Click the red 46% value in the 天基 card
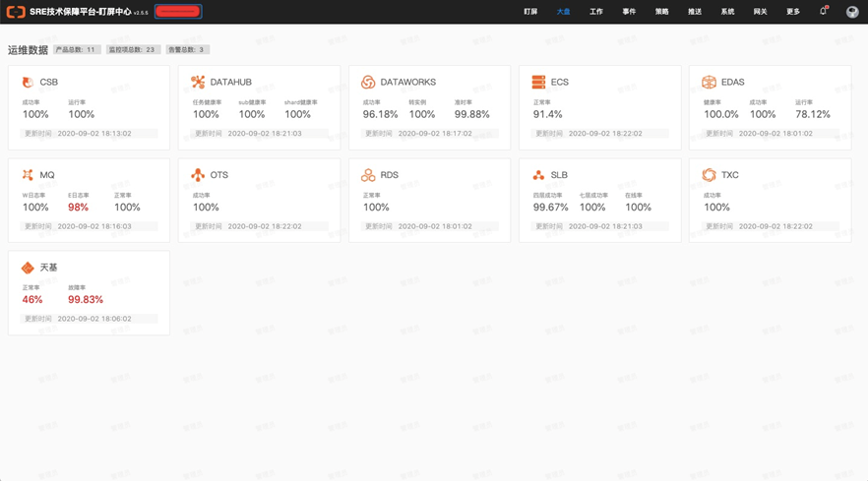The width and height of the screenshot is (868, 481). click(32, 299)
